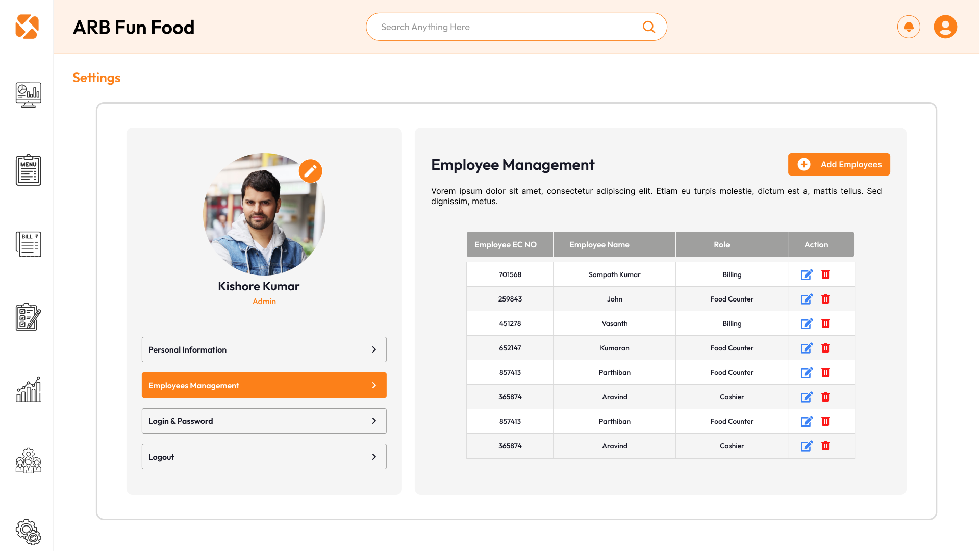Screen dimensions: 980x551
Task: Edit employee Kumaran
Action: [x=807, y=348]
